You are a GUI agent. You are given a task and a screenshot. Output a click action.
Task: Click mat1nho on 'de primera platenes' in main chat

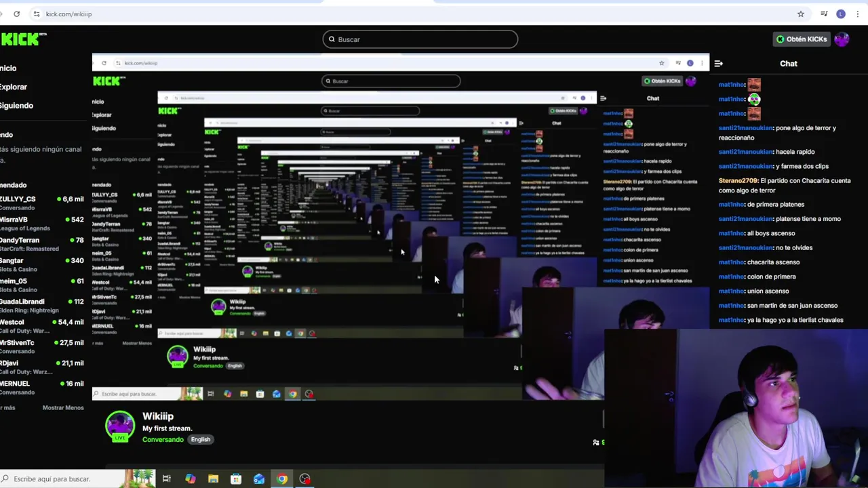(732, 204)
